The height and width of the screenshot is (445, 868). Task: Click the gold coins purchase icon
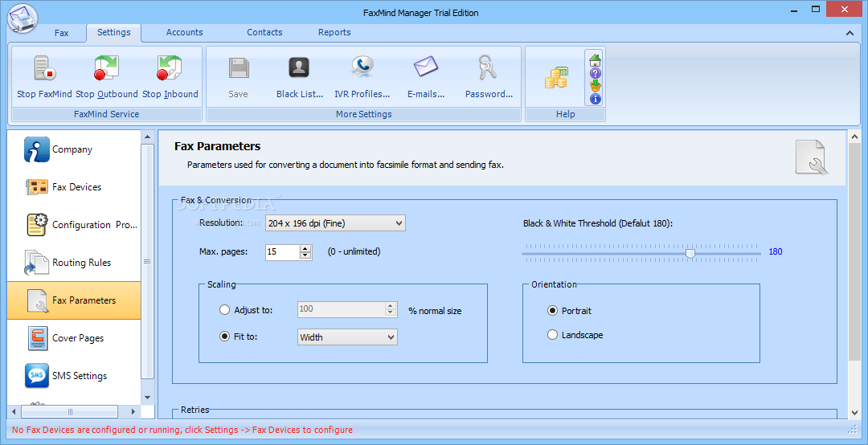556,78
